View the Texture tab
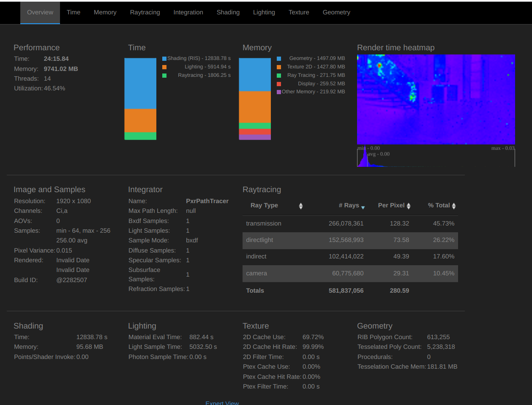Viewport: 532px width, 405px height. click(299, 13)
